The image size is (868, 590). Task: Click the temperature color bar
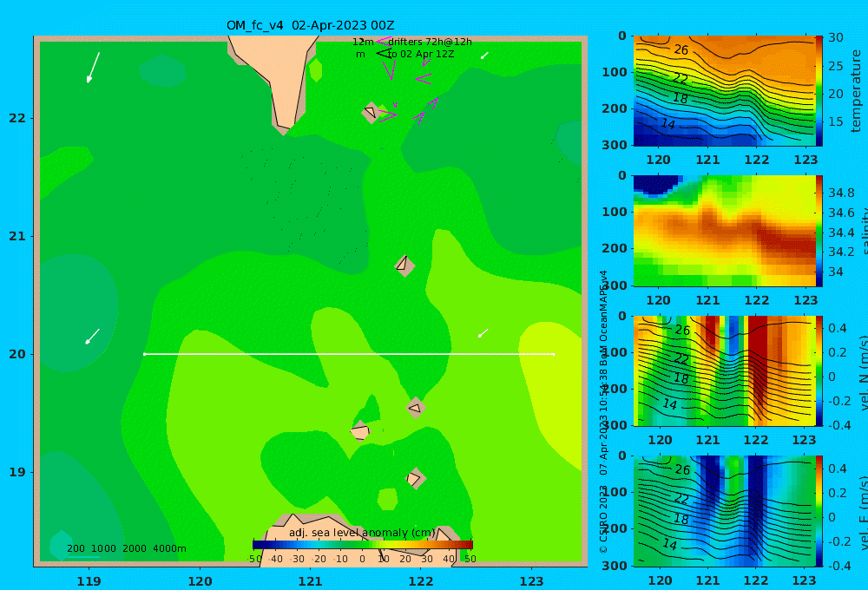pos(819,91)
